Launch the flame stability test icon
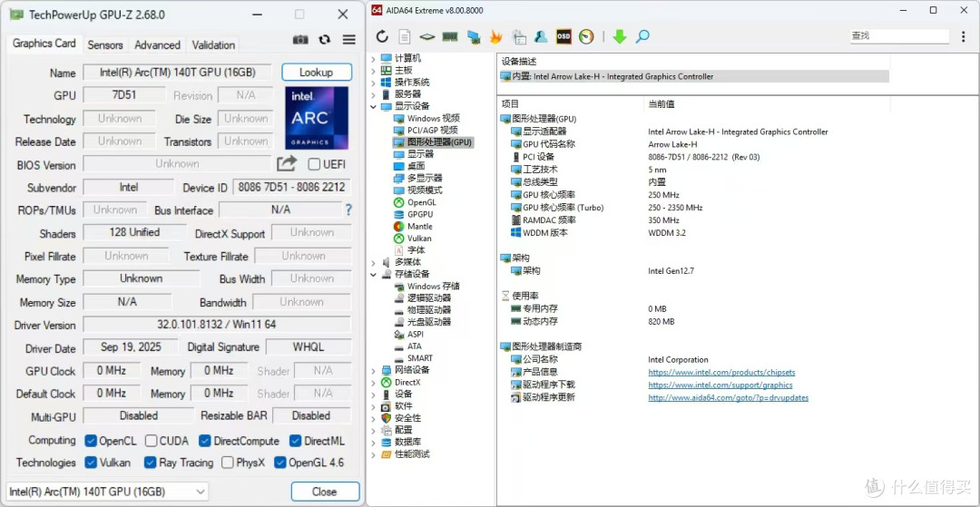 click(495, 37)
